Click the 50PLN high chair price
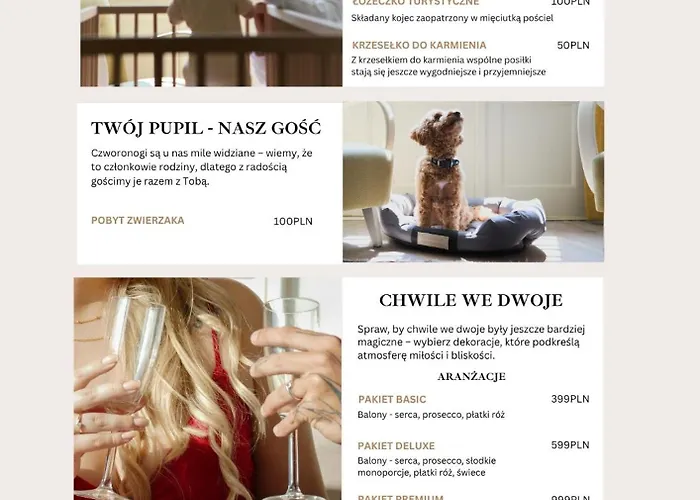This screenshot has height=500, width=700. 573,46
